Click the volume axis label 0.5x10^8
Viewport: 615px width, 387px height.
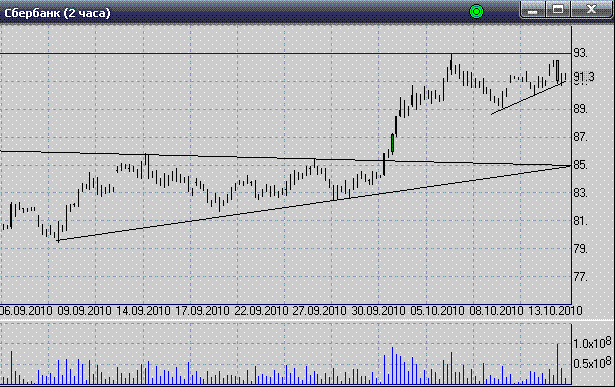(592, 363)
